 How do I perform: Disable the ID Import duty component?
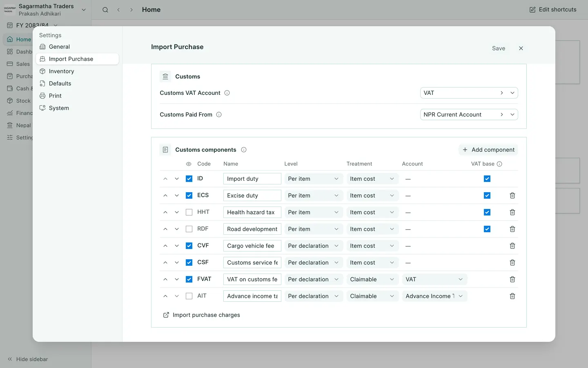pos(189,179)
